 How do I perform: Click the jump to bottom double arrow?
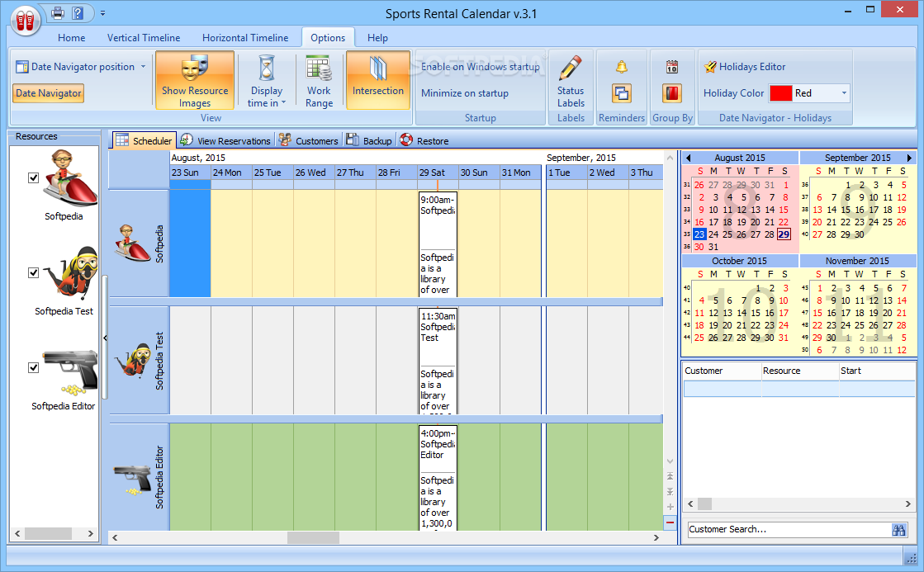pos(670,491)
